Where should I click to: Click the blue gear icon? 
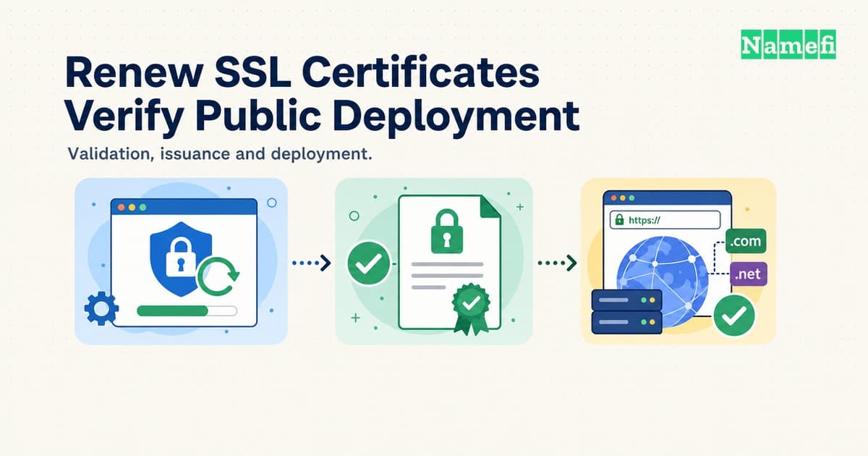(101, 310)
